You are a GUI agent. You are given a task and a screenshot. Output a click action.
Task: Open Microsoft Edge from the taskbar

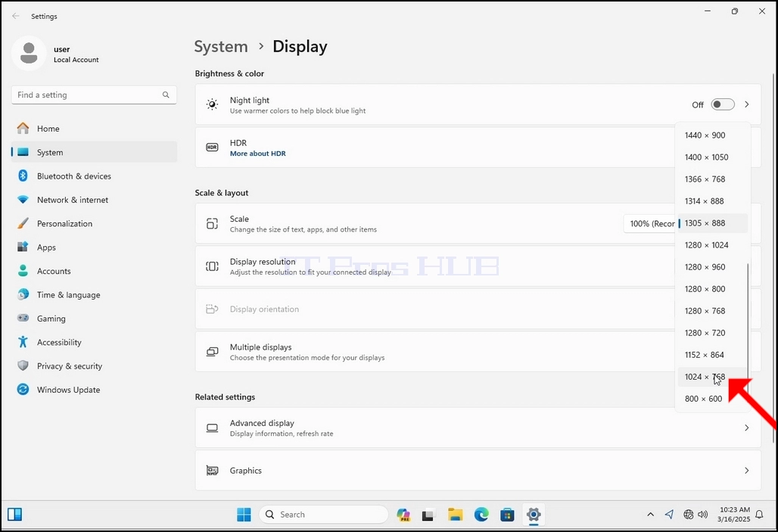click(481, 515)
